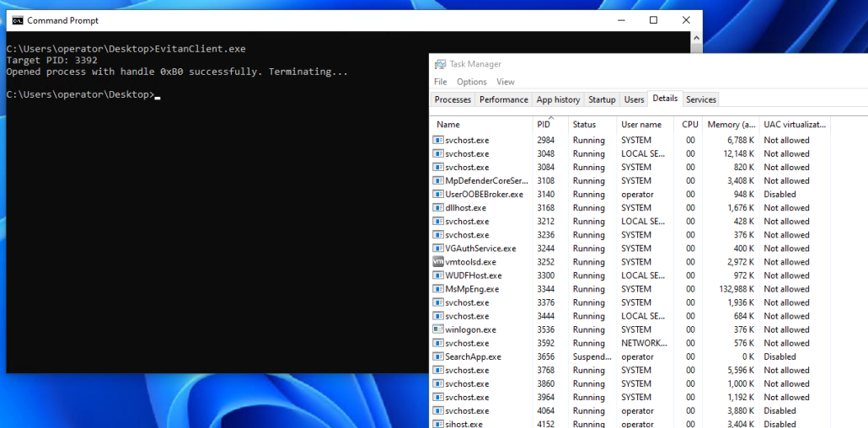
Task: Click the MpDefenderCoreSer... process icon
Action: tap(438, 180)
